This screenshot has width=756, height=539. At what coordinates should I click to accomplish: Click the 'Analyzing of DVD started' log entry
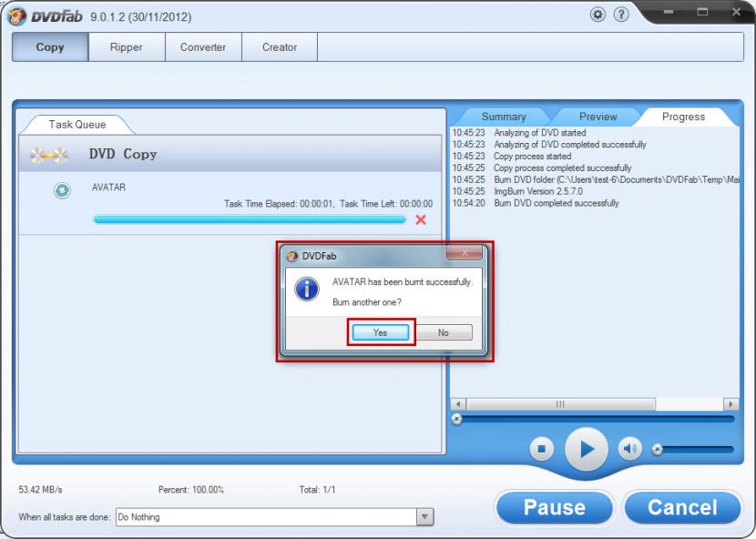[x=540, y=133]
